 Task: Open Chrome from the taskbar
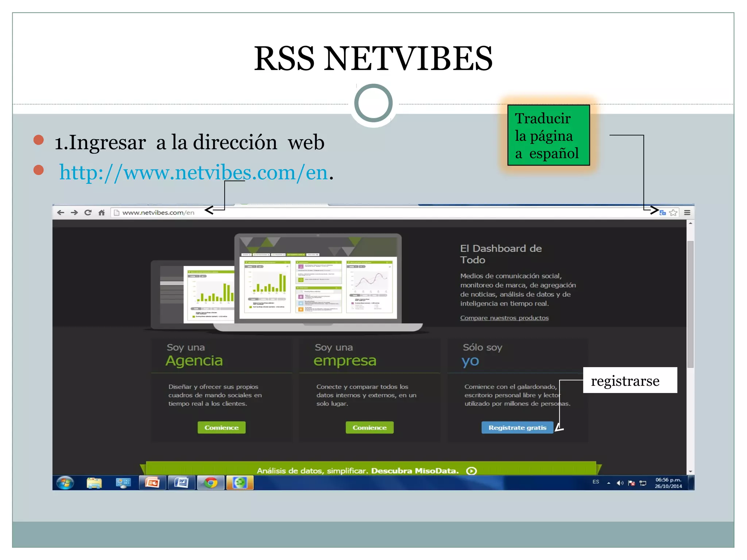[x=210, y=483]
